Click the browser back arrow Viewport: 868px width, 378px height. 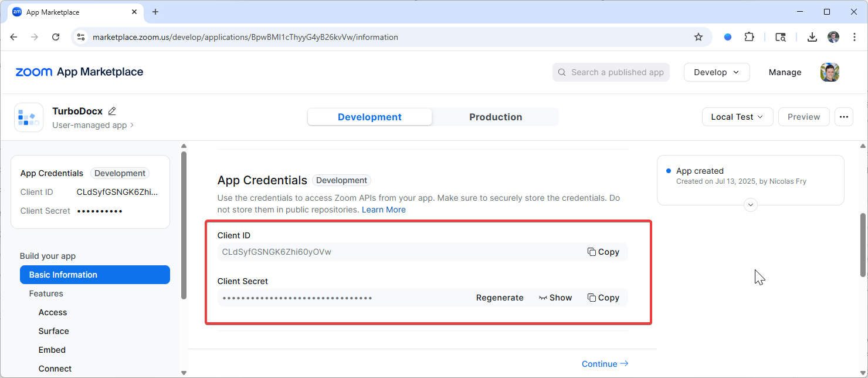14,37
